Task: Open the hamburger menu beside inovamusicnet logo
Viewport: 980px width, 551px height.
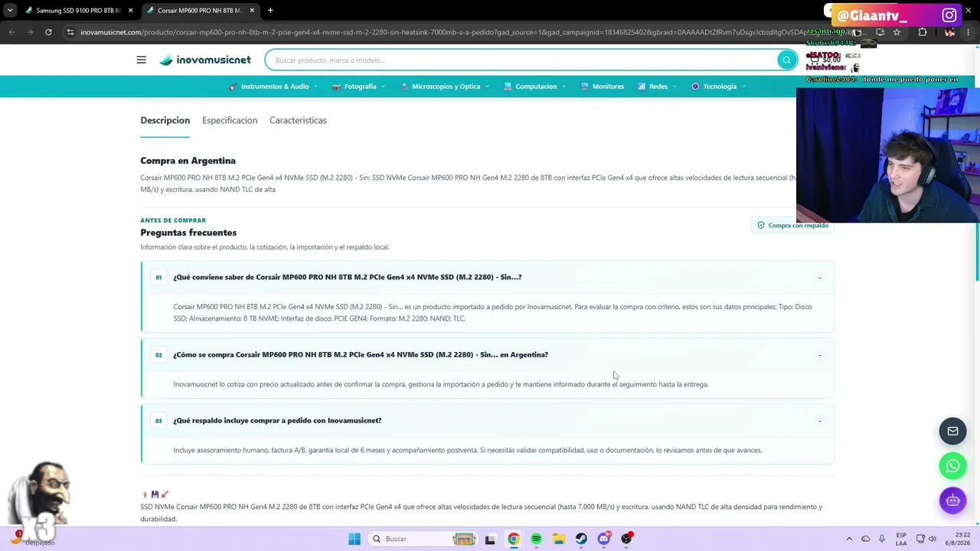Action: (x=141, y=60)
